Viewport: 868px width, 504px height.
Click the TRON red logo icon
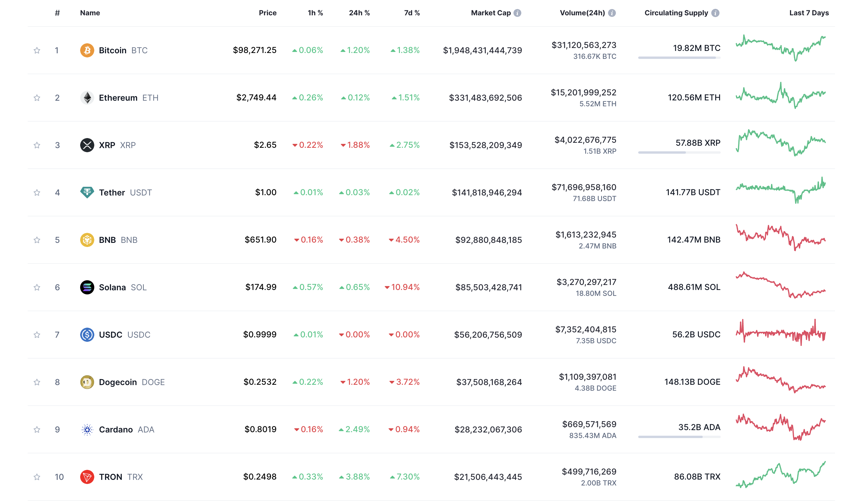(87, 477)
